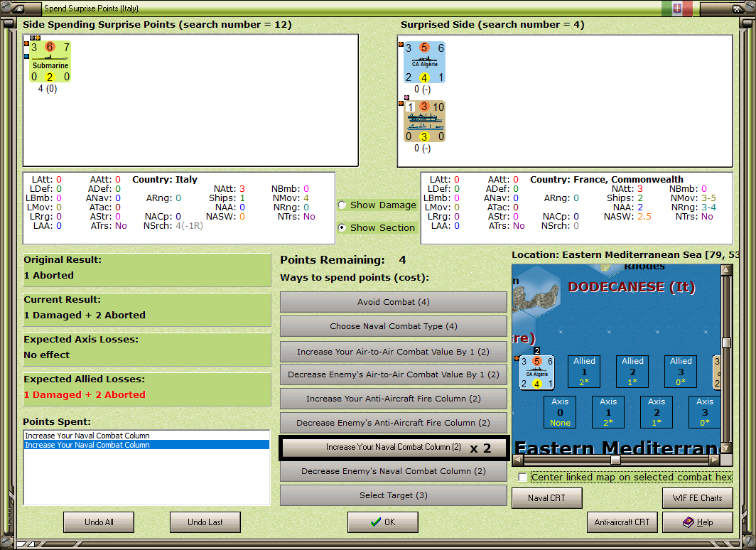756x550 pixels.
Task: Click the Allied 2 sea box on map
Action: (x=632, y=372)
